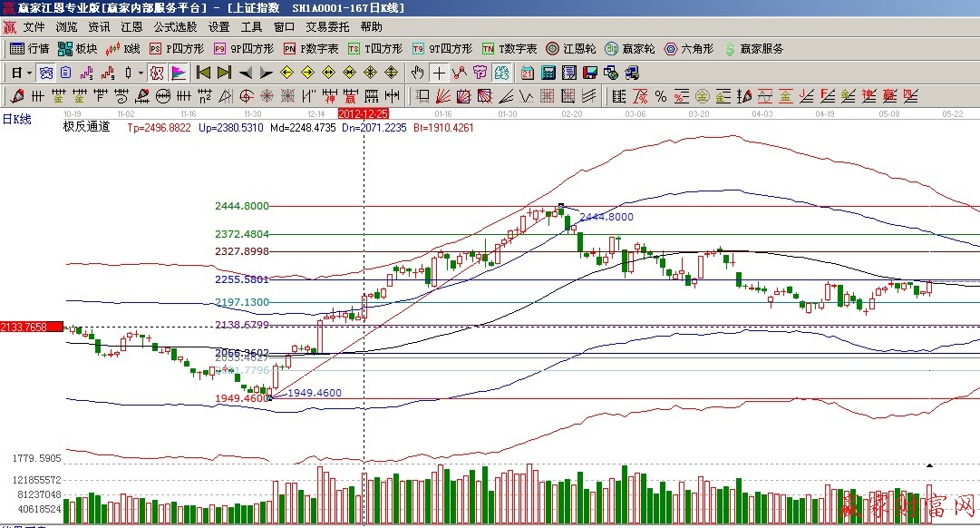Screen dimensions: 980x528
Task: Open the 公式选股 menu
Action: (175, 27)
